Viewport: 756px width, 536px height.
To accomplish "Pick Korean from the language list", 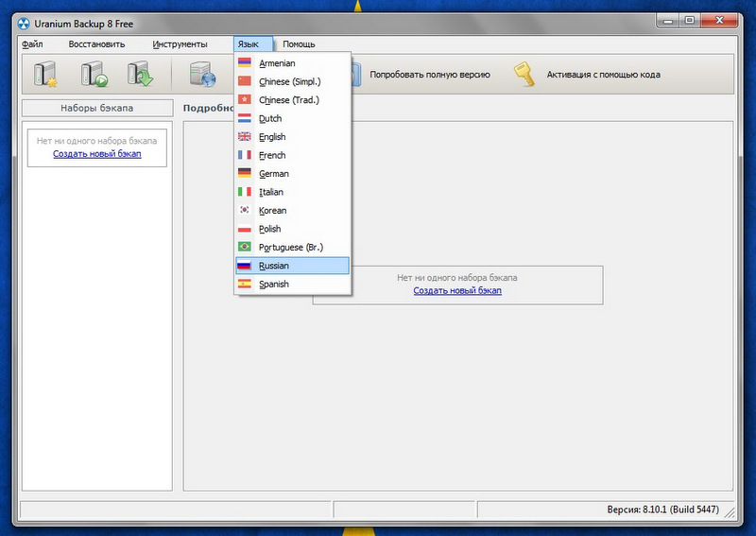I will [292, 211].
